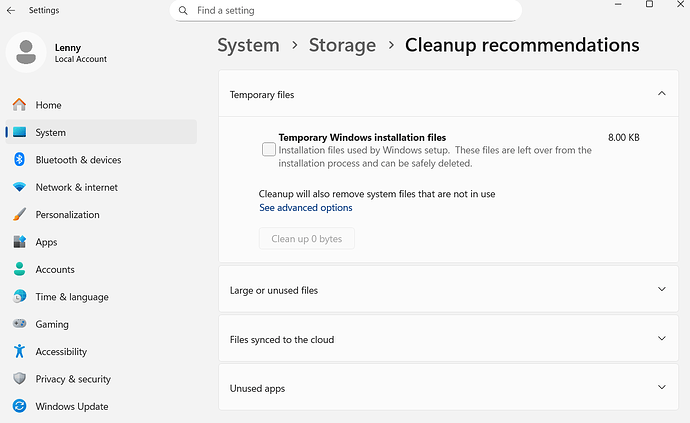This screenshot has width=690, height=423.
Task: Check the Temporary Windows installation files checkbox
Action: (269, 150)
